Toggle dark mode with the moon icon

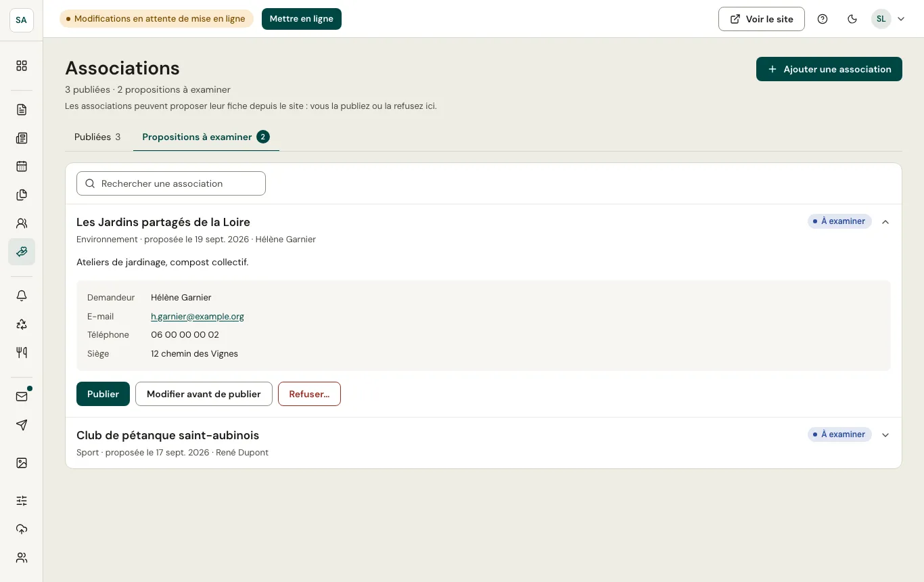click(852, 19)
